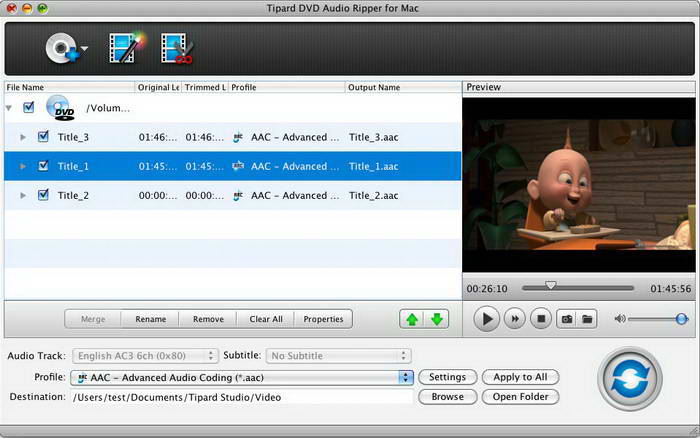
Task: Click the Output Name column header
Action: (400, 88)
